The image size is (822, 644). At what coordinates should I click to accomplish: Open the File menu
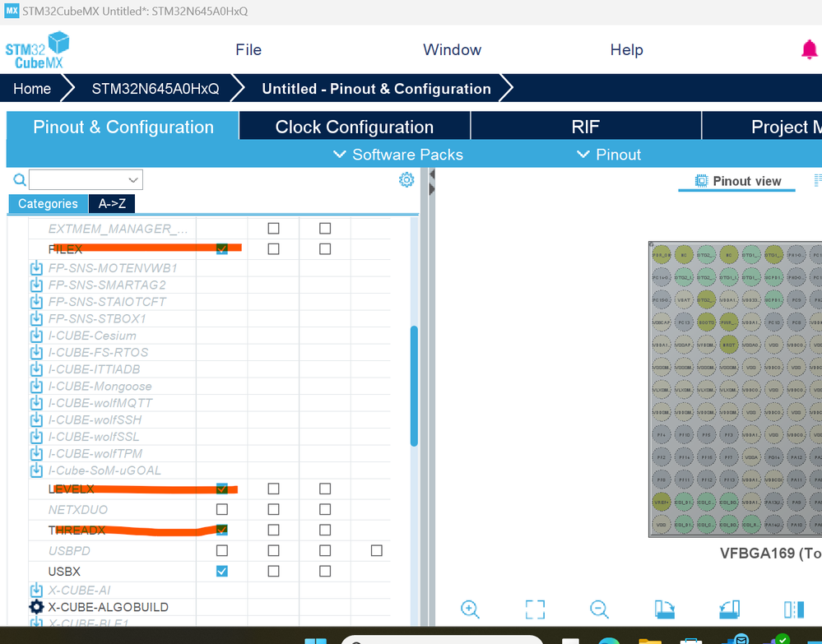(x=248, y=50)
